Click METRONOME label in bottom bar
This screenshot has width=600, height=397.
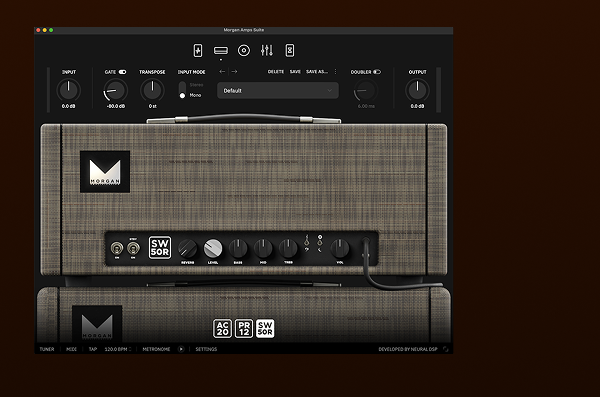[156, 349]
